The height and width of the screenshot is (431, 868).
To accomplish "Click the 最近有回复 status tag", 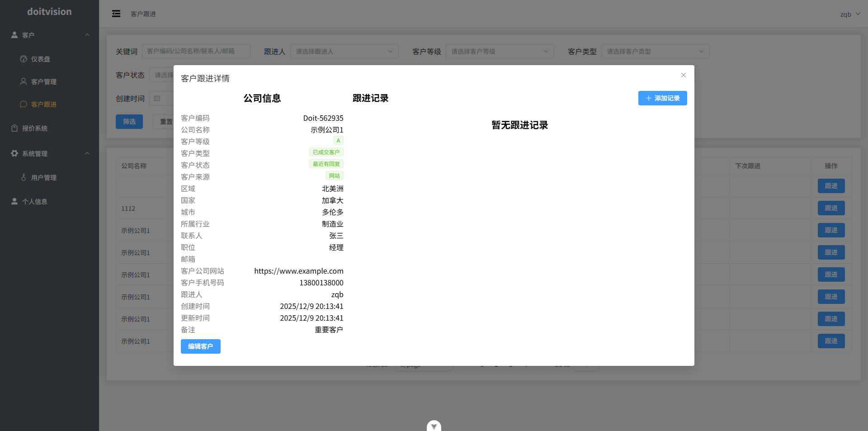I will 326,164.
